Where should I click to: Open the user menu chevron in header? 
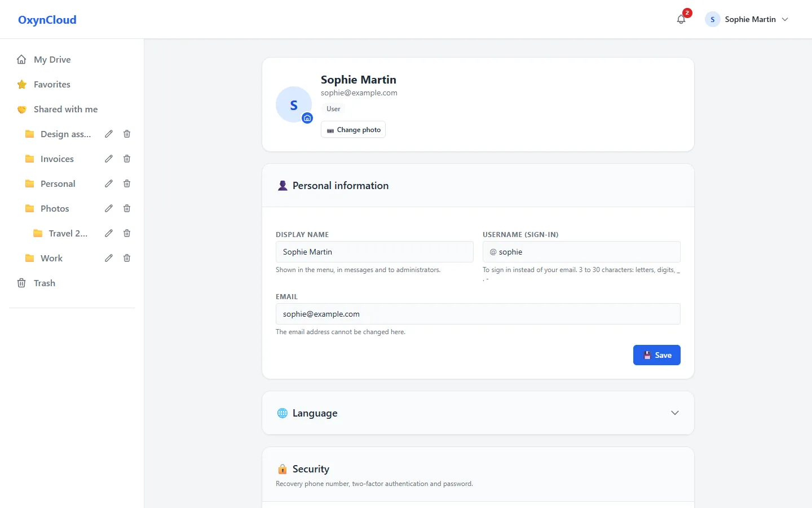click(x=785, y=19)
